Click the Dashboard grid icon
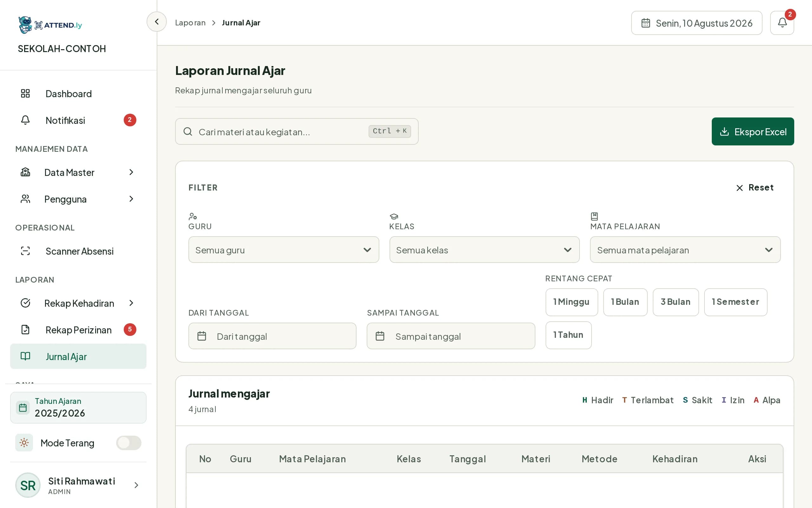 (25, 93)
